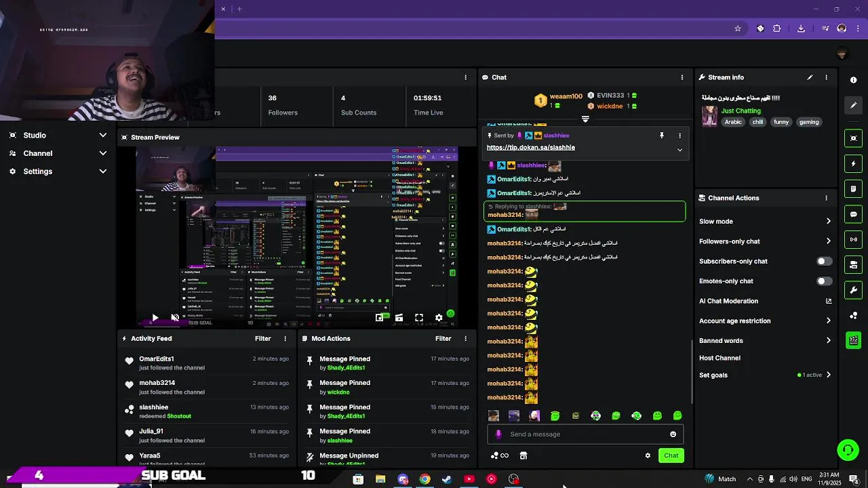Click the Just Chatting category thumbnail
This screenshot has width=868, height=488.
pos(709,115)
